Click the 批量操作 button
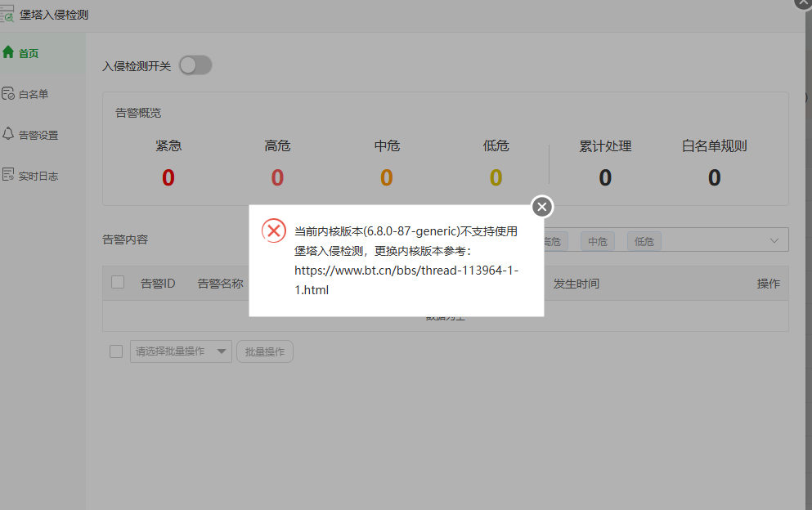Viewport: 812px width, 510px height. (265, 351)
